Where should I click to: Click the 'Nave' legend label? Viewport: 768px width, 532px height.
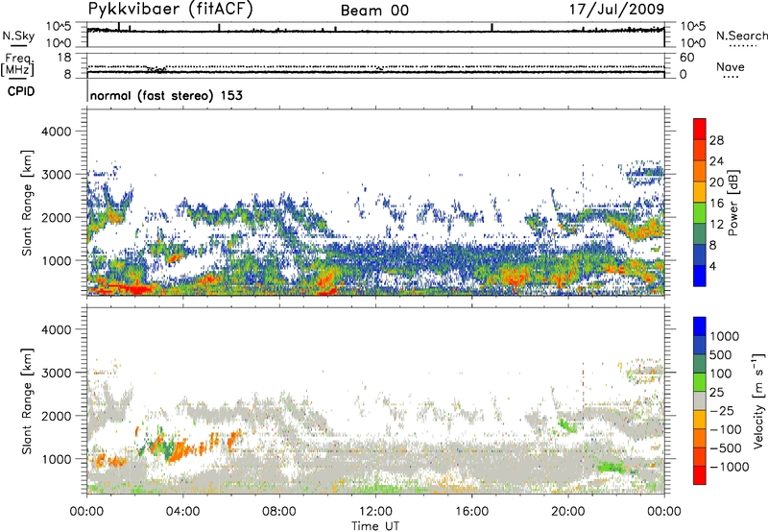click(731, 66)
